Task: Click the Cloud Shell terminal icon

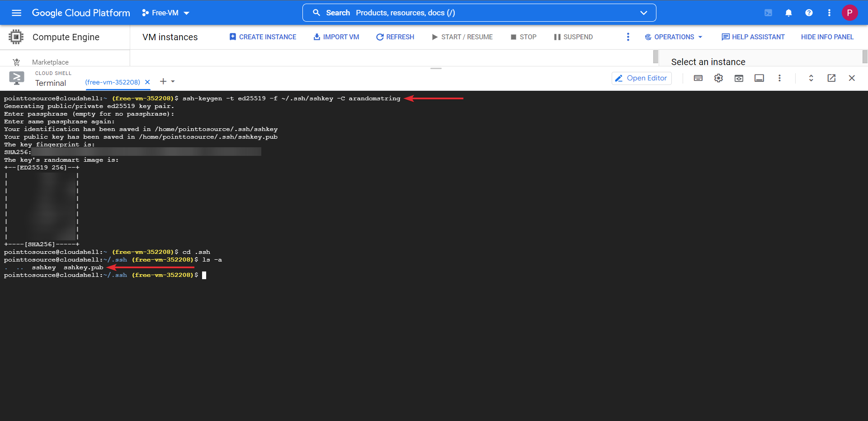Action: coord(17,78)
